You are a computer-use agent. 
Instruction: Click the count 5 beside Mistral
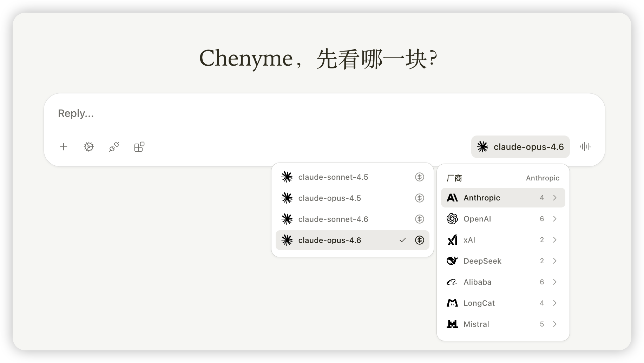tap(542, 324)
